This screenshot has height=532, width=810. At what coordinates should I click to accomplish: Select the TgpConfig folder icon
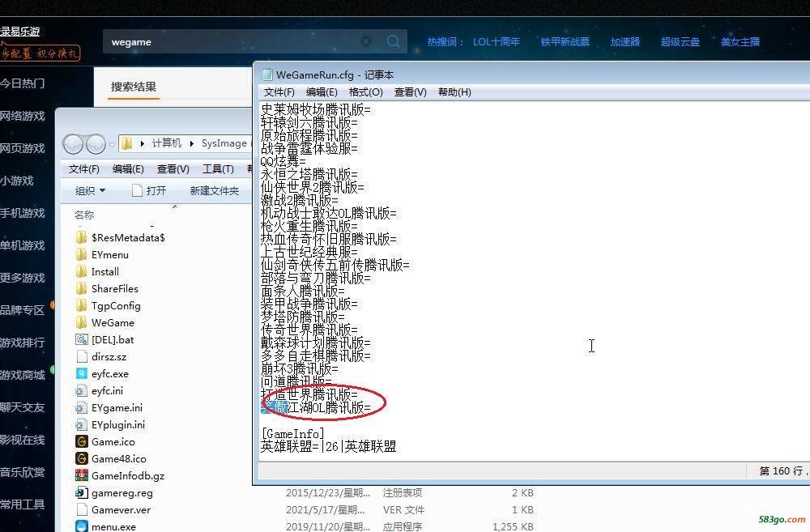[x=81, y=306]
